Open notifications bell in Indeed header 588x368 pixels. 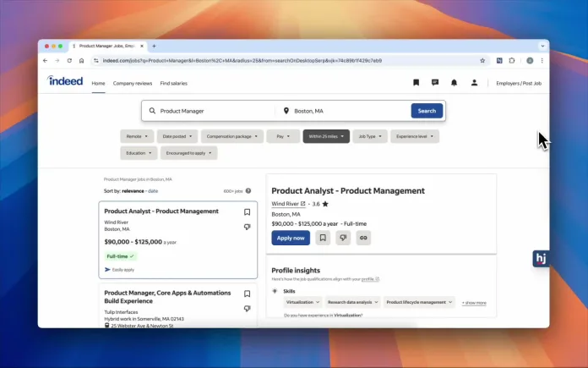pos(455,83)
